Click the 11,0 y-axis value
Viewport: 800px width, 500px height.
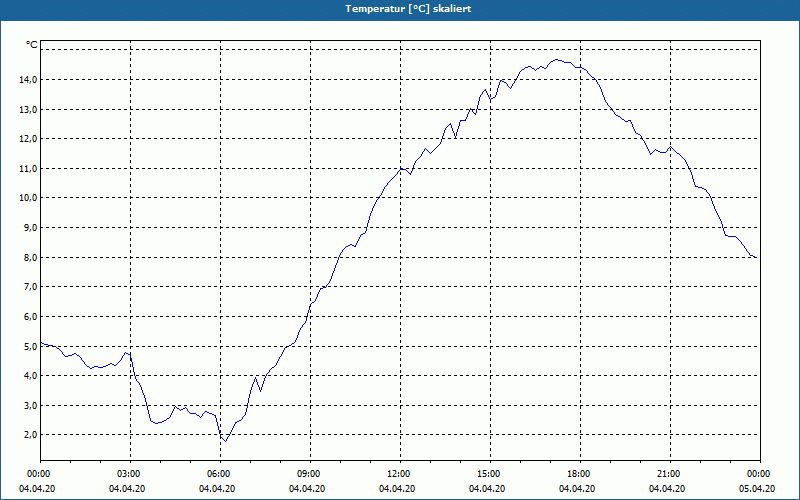28,168
